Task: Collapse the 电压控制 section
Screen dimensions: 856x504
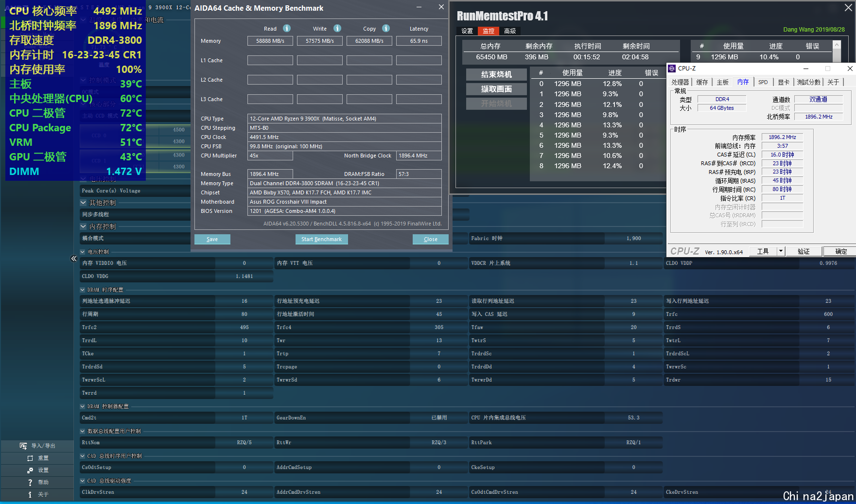Action: tap(83, 252)
